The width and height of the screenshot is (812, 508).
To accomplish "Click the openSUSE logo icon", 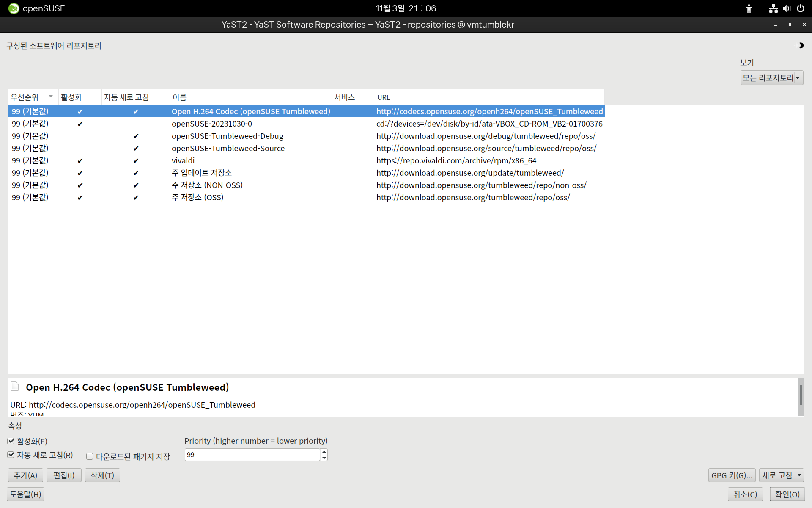I will 14,8.
